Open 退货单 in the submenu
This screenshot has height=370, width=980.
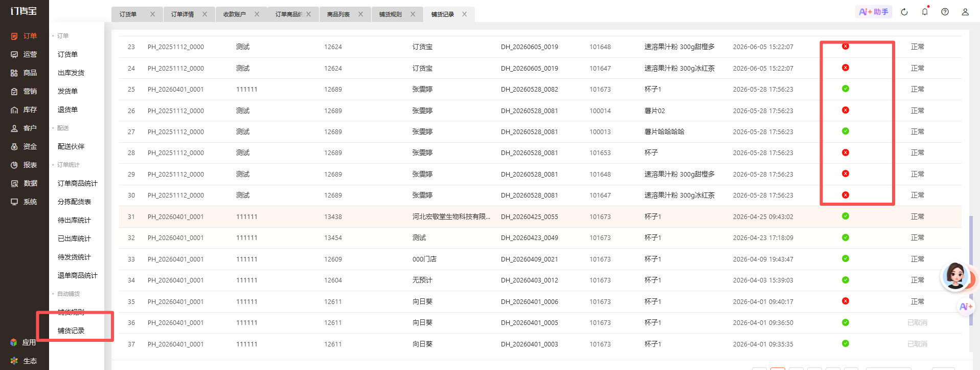(67, 110)
